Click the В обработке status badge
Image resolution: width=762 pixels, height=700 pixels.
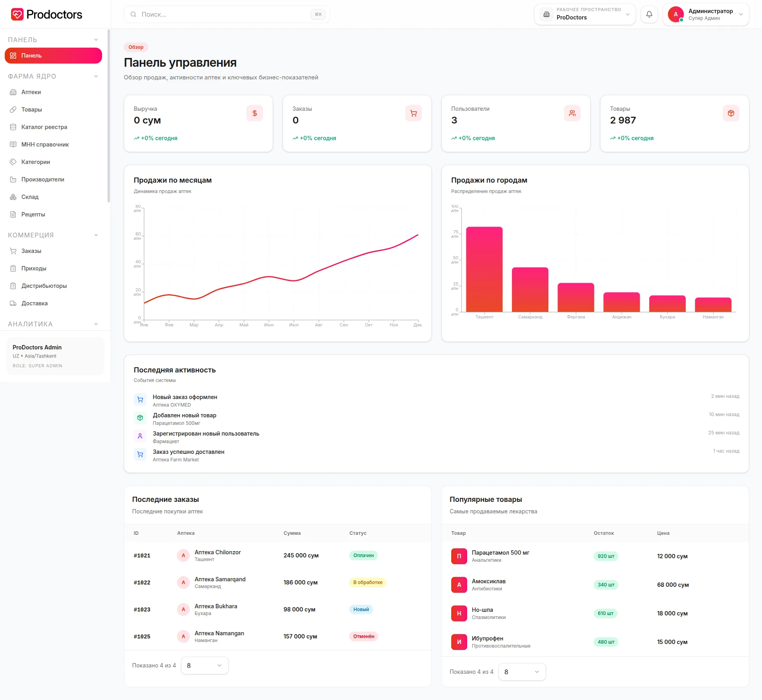pyautogui.click(x=368, y=582)
